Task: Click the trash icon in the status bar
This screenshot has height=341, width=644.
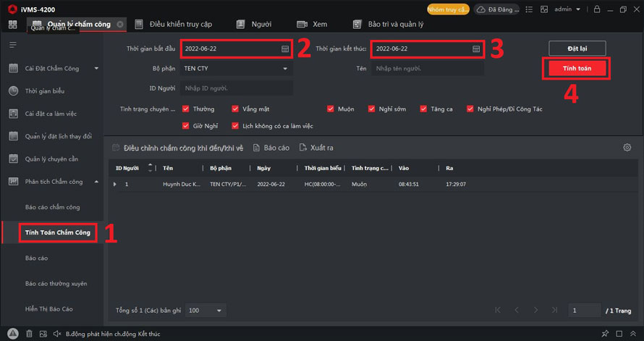Action: (29, 333)
